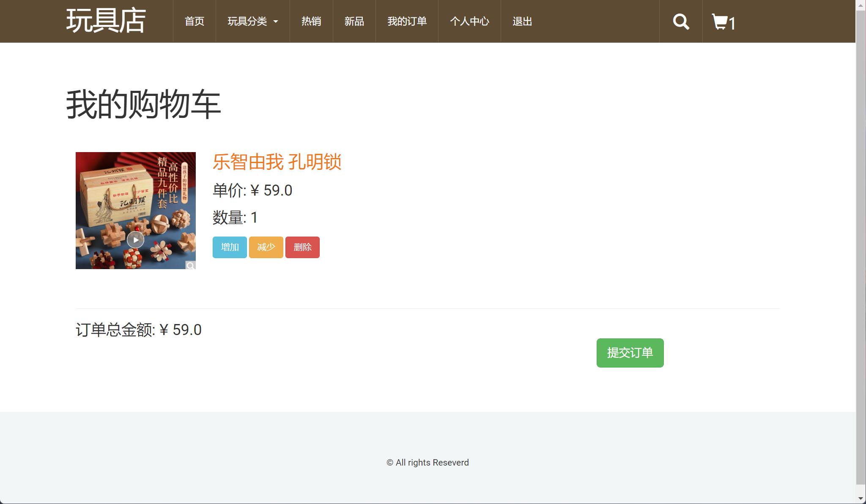The width and height of the screenshot is (866, 504).
Task: Open the 热销 hot sales page
Action: coord(311,21)
